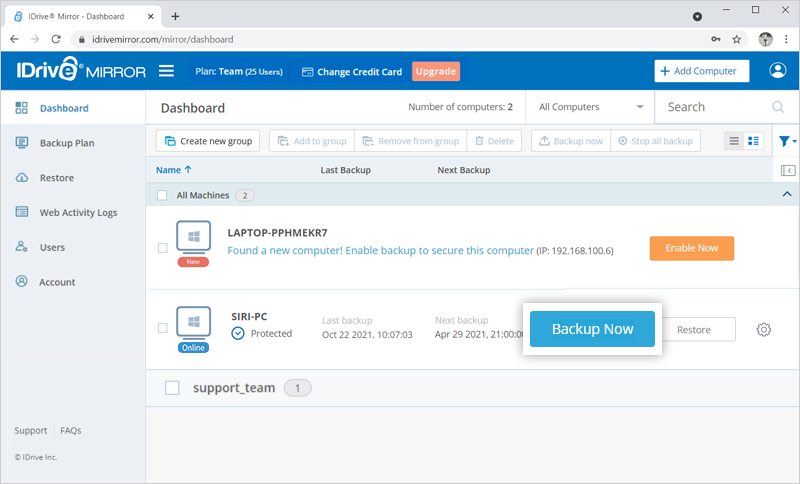
Task: Click the Protected status checkmark icon
Action: [x=238, y=334]
